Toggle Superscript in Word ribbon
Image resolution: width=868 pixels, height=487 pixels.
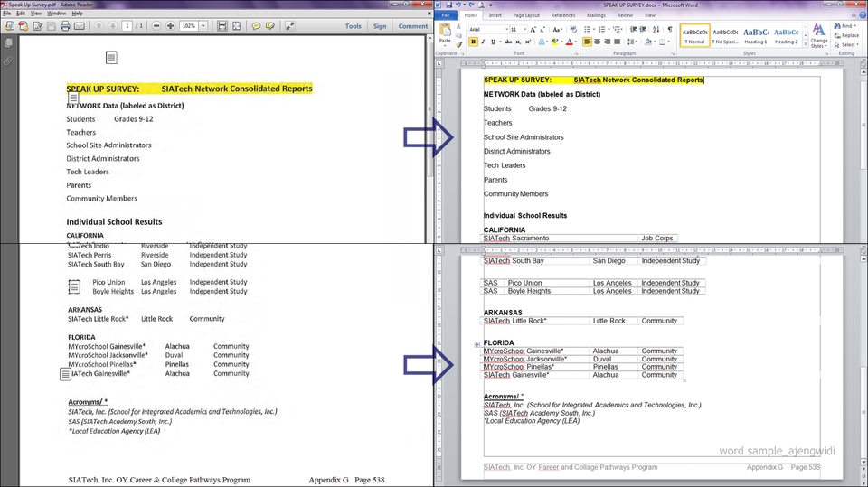click(528, 42)
